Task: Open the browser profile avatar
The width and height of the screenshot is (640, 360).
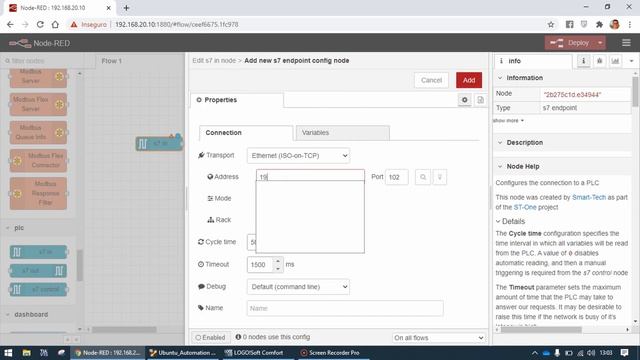Action: [x=614, y=24]
